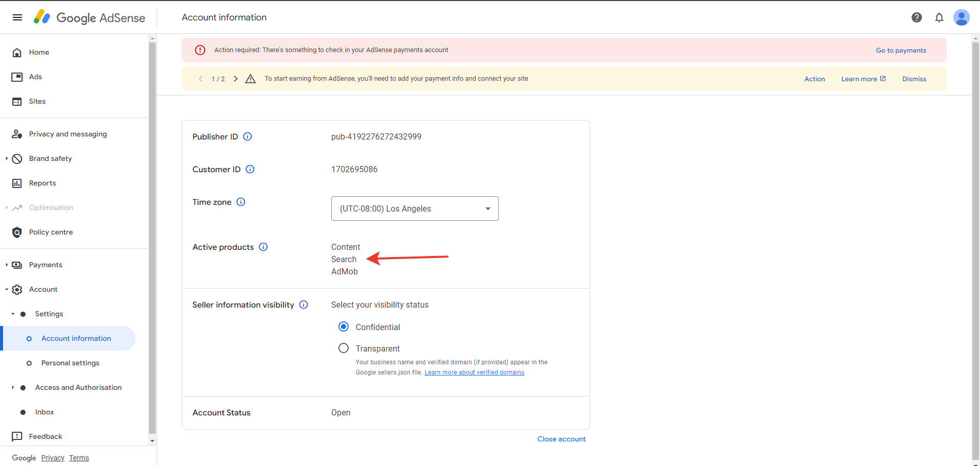Image resolution: width=980 pixels, height=466 pixels.
Task: Open Sites in the sidebar
Action: [37, 101]
